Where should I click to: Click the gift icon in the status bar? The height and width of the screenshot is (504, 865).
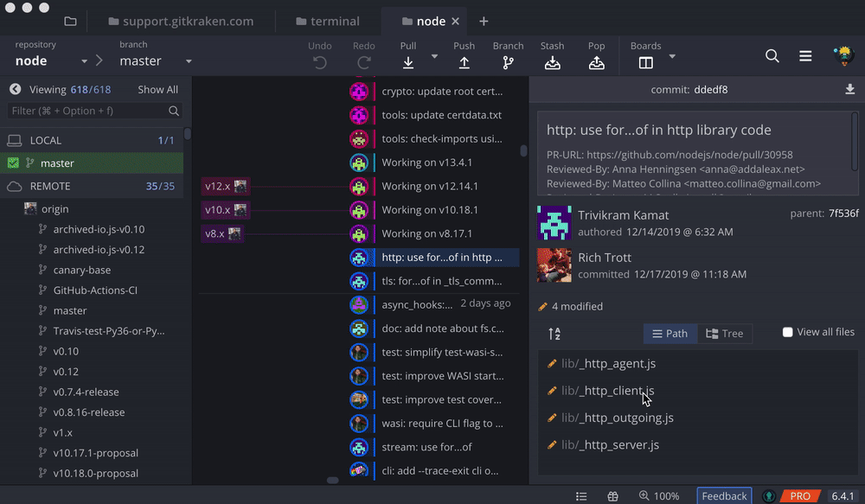pyautogui.click(x=613, y=496)
